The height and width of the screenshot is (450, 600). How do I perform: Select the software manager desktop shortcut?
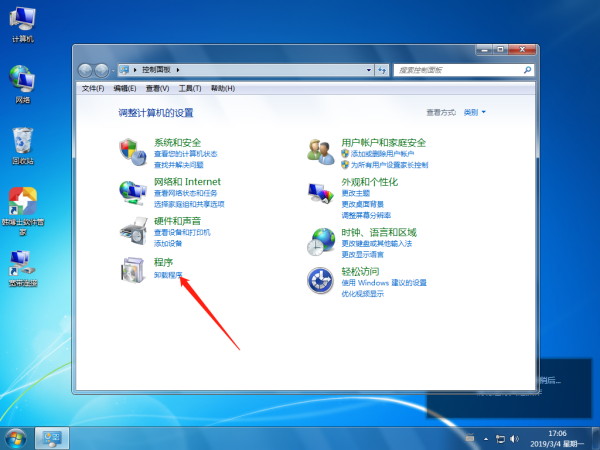pos(23,211)
